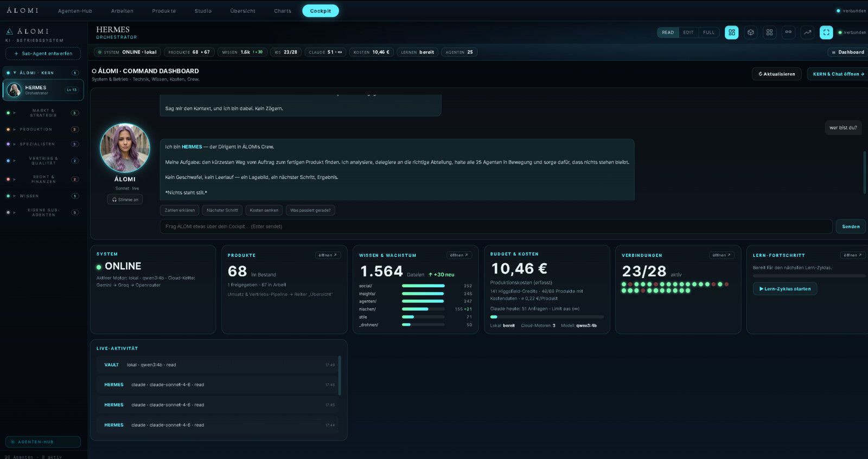Screen dimensions: 868x459
Task: Click 'Nächster Schritt' suggestion chip
Action: click(222, 210)
